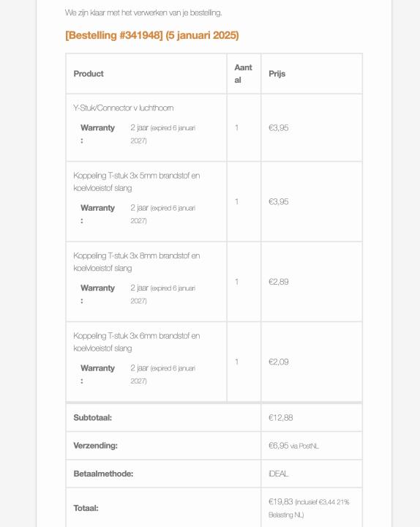Click warranty text of 8mm T-stuk

tap(162, 294)
